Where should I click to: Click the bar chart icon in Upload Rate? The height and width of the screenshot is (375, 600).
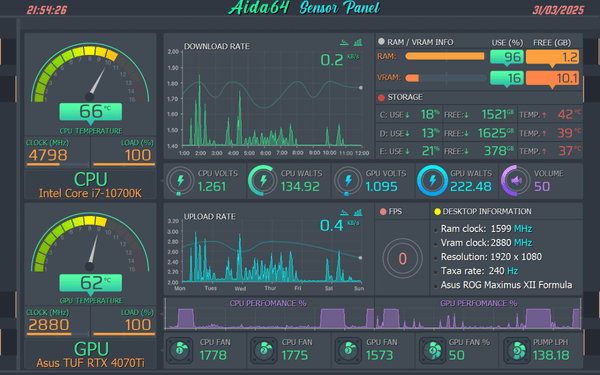tap(358, 212)
